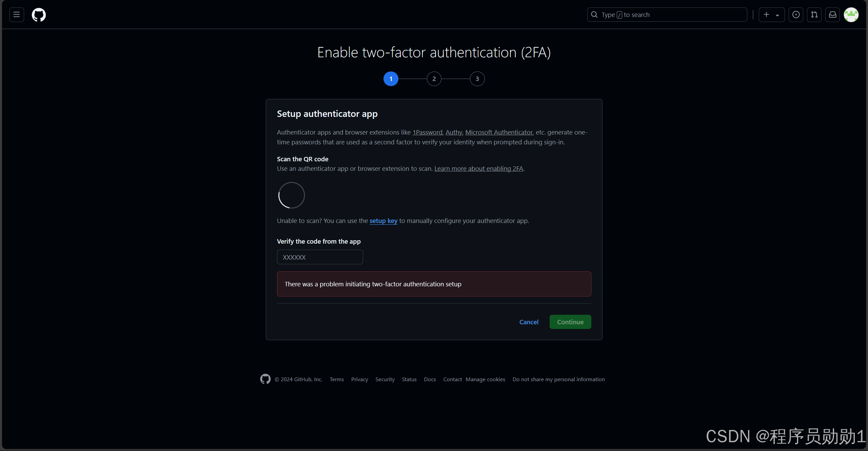Click the search magnifier icon
This screenshot has height=451, width=868.
click(x=594, y=14)
